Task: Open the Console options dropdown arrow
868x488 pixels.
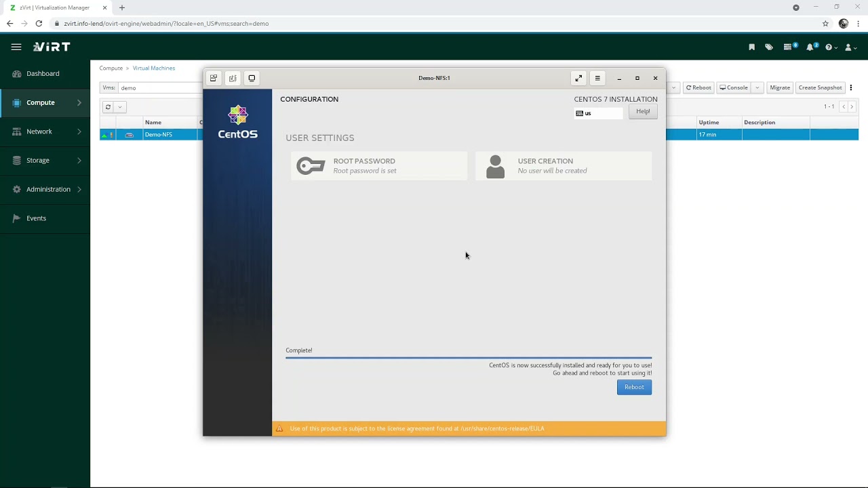Action: click(757, 87)
